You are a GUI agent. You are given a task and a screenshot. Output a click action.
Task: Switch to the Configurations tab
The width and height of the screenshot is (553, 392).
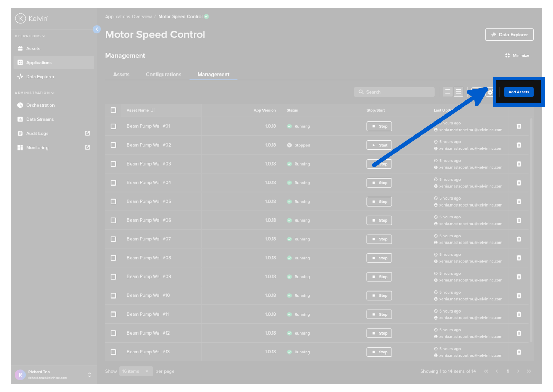[163, 75]
